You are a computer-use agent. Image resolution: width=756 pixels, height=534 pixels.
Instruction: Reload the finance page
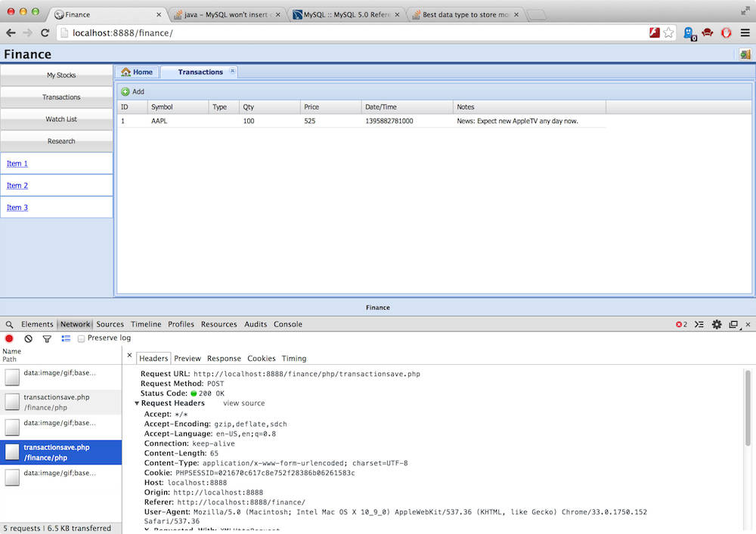pyautogui.click(x=45, y=32)
